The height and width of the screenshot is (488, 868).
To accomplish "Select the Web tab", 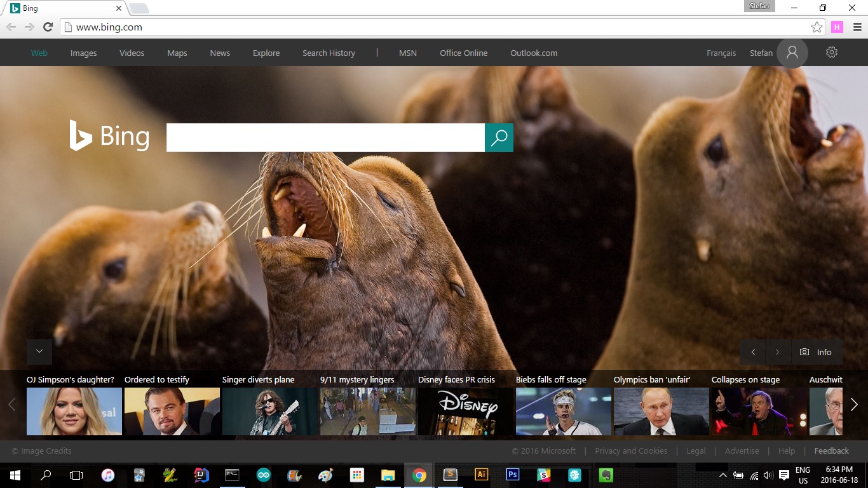I will [39, 53].
